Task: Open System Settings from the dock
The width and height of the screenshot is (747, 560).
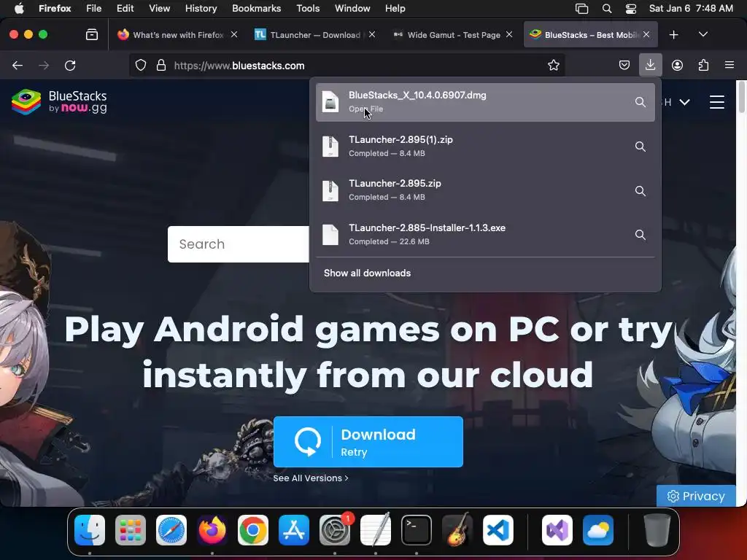Action: tap(335, 530)
